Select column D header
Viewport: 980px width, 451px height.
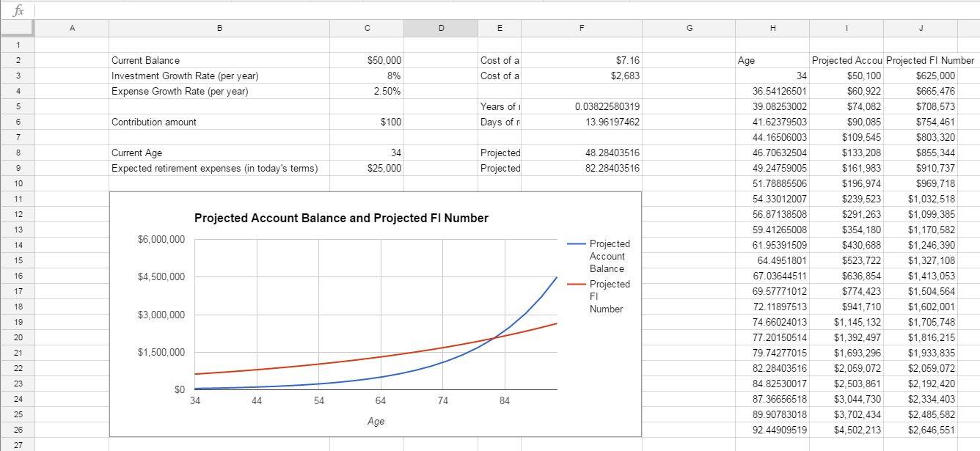click(x=441, y=28)
